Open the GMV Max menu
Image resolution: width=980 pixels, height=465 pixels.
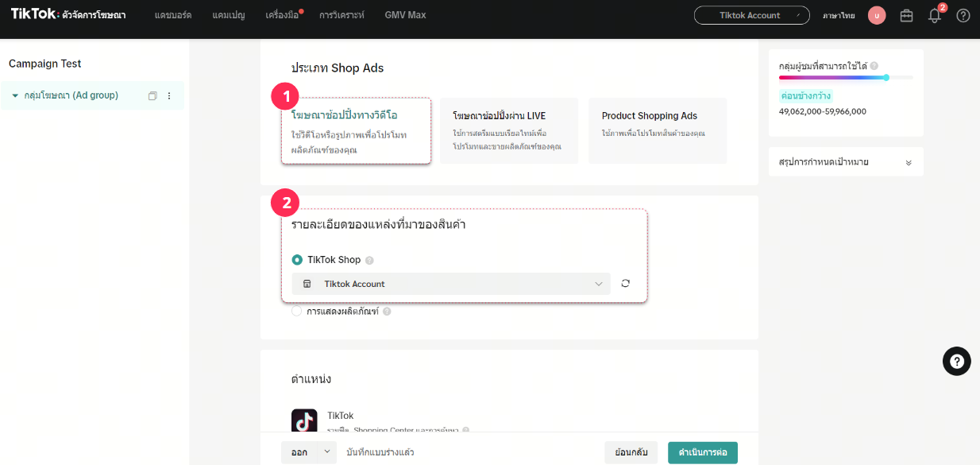(x=405, y=15)
